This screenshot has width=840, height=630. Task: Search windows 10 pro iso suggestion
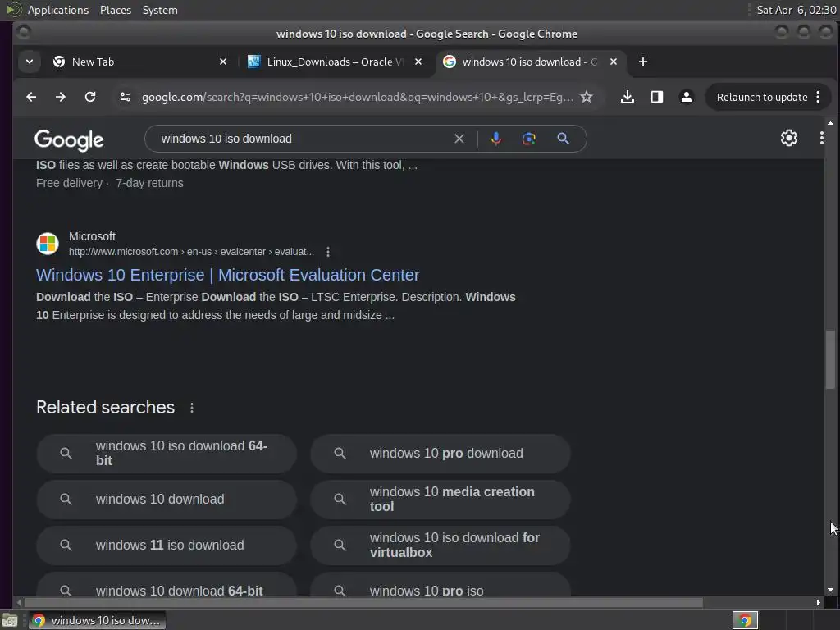[x=441, y=585]
